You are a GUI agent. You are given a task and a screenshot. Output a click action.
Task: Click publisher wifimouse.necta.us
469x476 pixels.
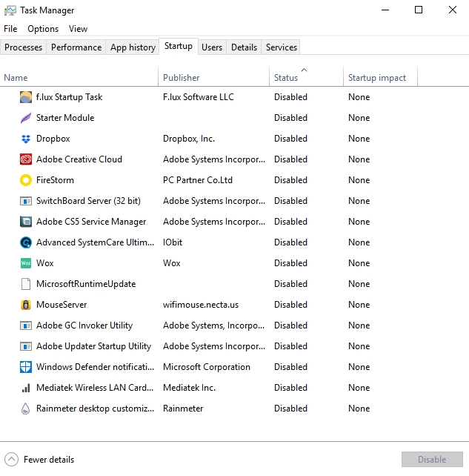click(x=201, y=305)
